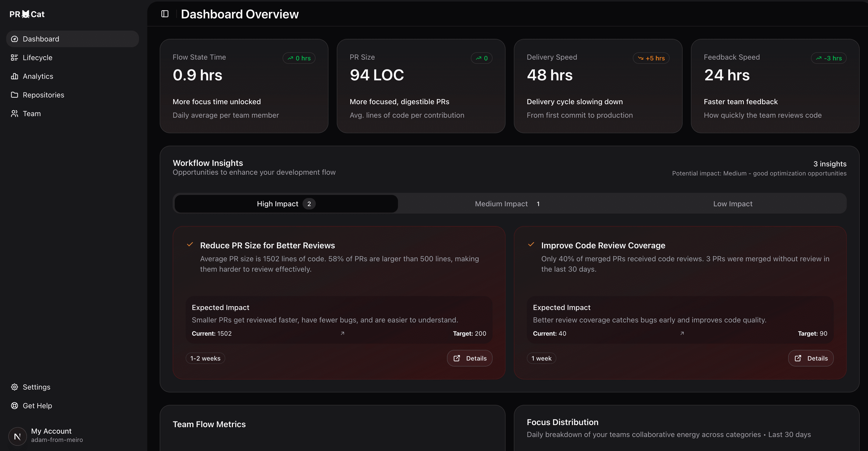The width and height of the screenshot is (868, 451).
Task: Click the upward trend badge on Feedback Speed
Action: [829, 58]
